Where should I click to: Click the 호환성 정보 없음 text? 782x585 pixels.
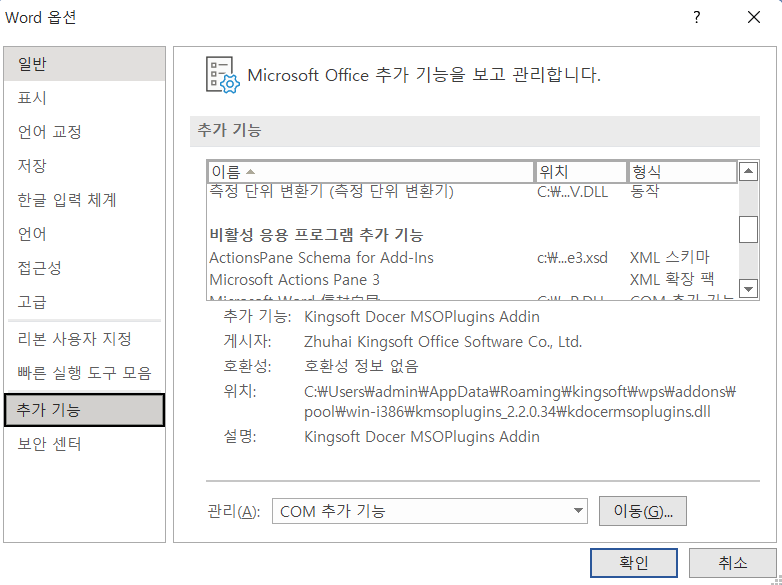[x=361, y=367]
